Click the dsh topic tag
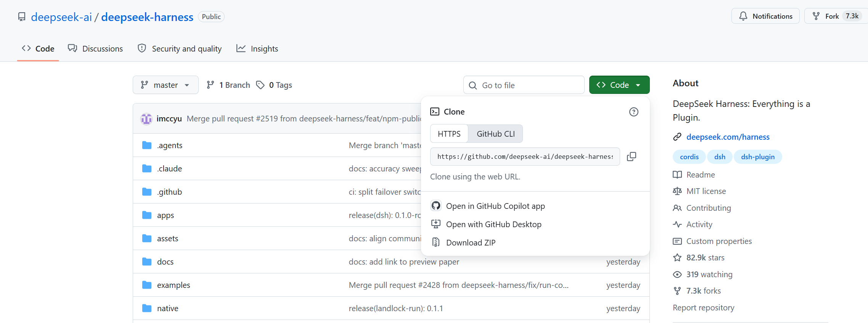Screen dimensions: 868x323 click(720, 157)
